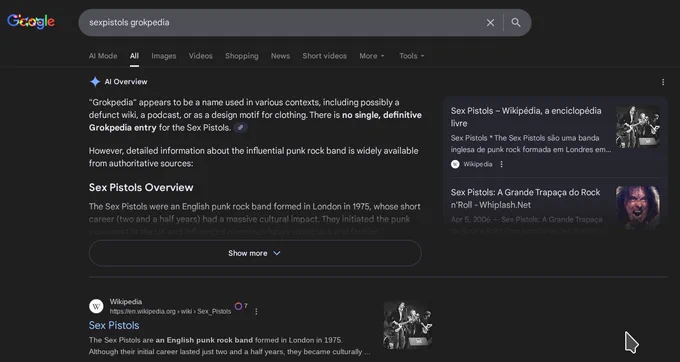680x362 pixels.
Task: Click the source link chip after Sex Pistols
Action: click(x=240, y=127)
